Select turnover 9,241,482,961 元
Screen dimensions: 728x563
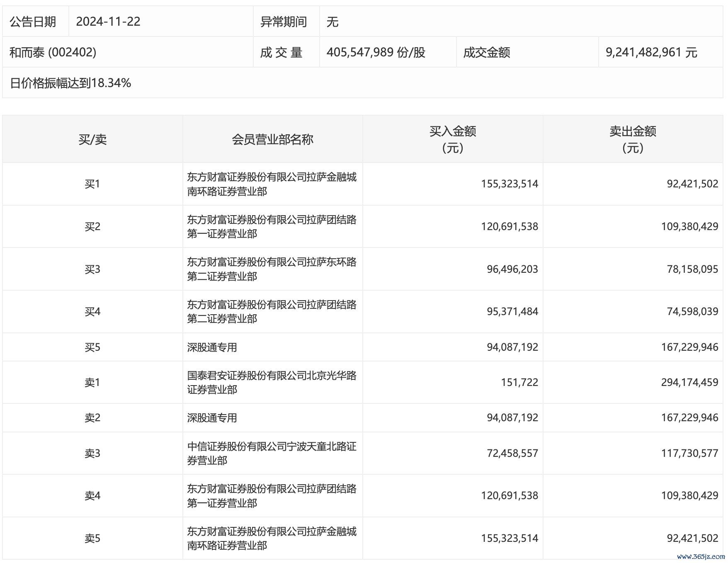[652, 52]
